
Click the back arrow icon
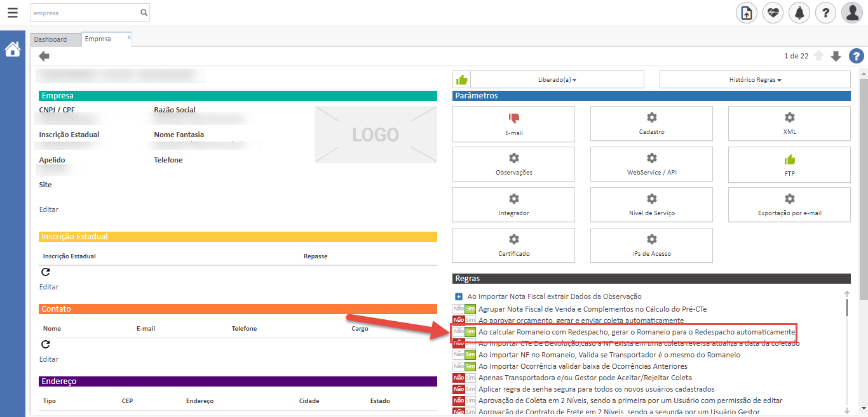point(44,56)
